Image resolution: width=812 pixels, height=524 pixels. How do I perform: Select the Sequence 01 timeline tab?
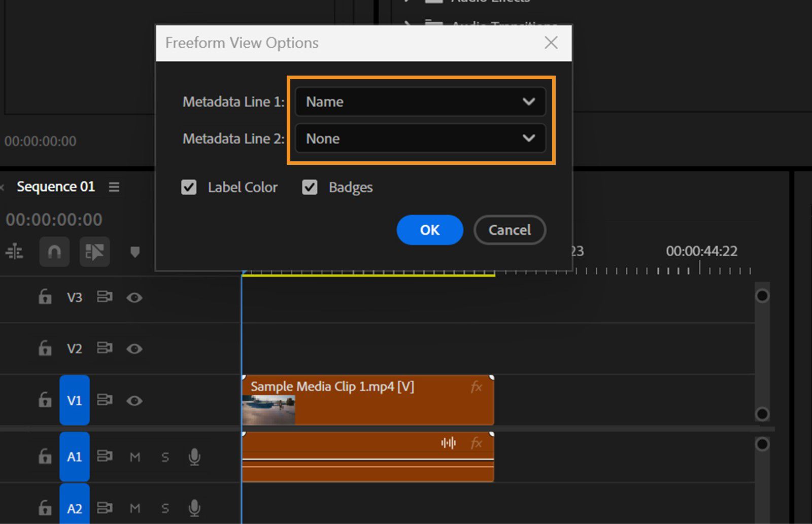tap(56, 187)
